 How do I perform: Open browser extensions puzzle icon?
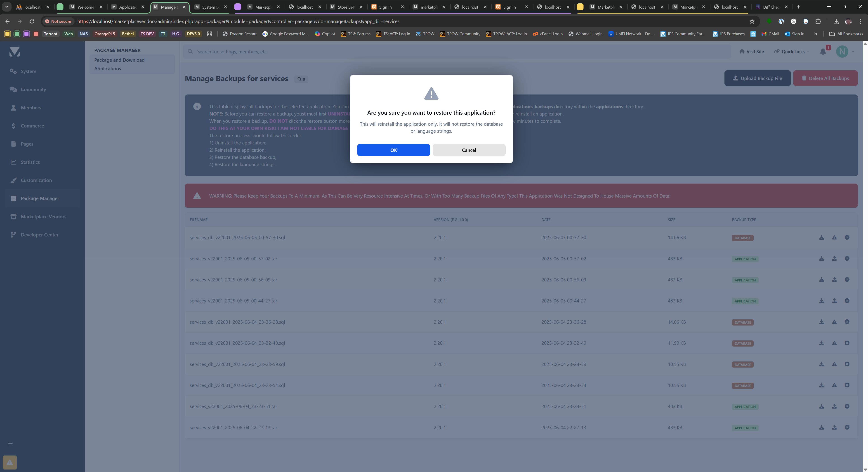(818, 21)
